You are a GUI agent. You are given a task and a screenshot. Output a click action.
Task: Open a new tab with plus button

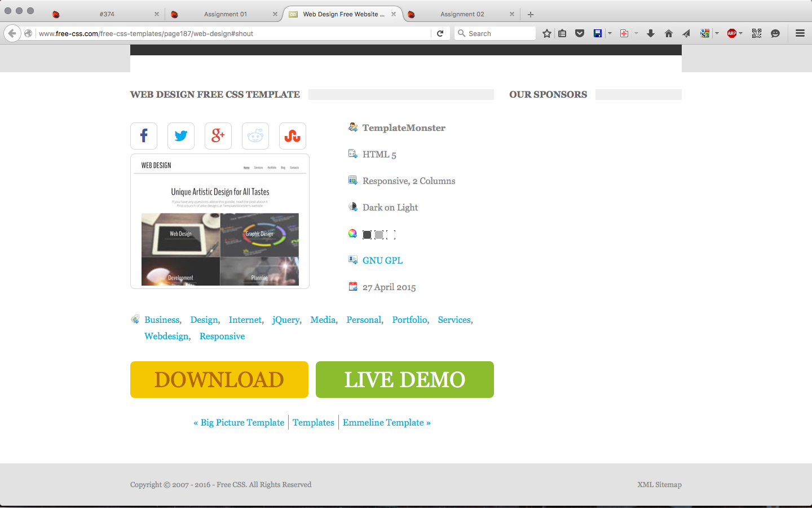[x=530, y=14]
